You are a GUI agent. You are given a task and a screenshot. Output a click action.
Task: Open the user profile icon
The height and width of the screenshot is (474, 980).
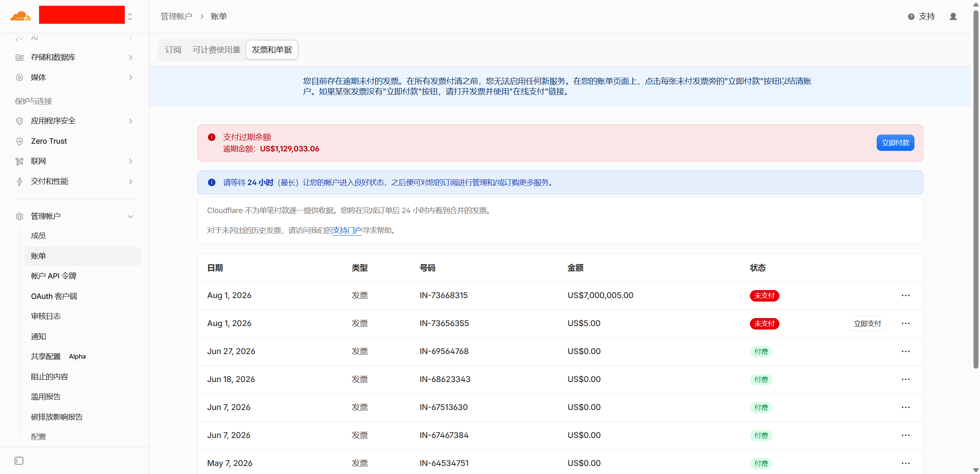click(x=953, y=16)
